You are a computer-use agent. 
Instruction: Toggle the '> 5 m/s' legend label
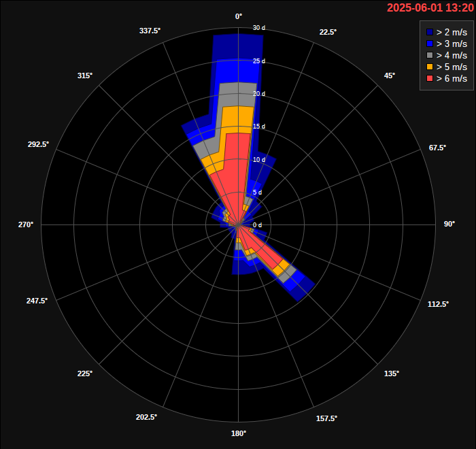click(x=452, y=67)
